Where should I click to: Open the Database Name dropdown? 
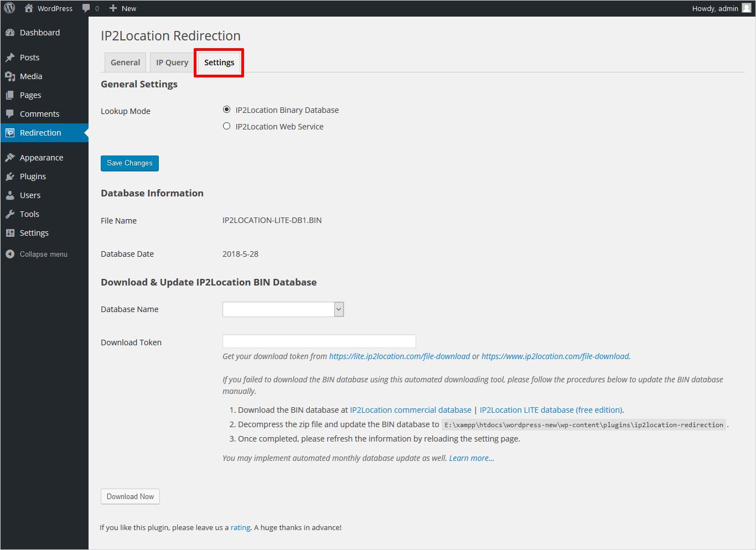(283, 309)
